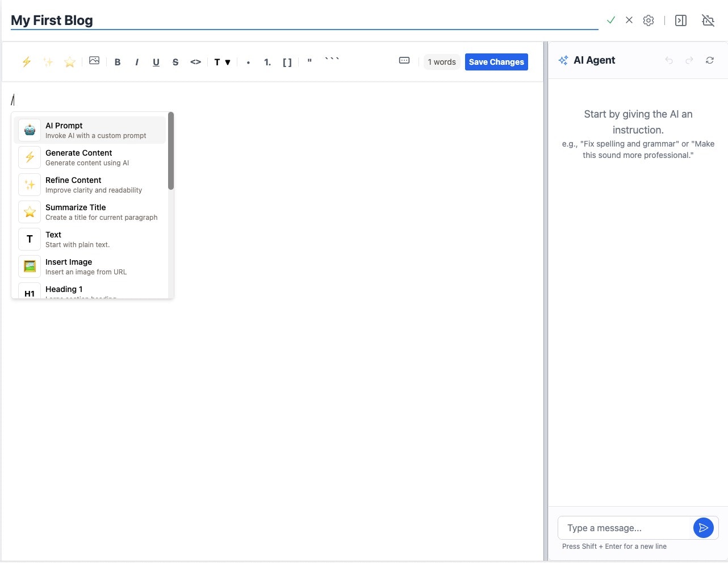This screenshot has width=728, height=563.
Task: Click the insert image toolbar icon
Action: 94,61
